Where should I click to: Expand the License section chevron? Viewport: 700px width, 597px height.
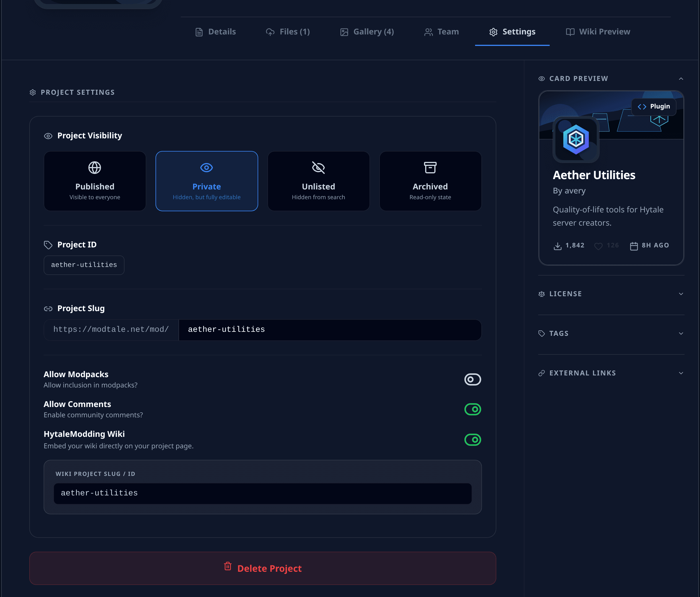(681, 294)
